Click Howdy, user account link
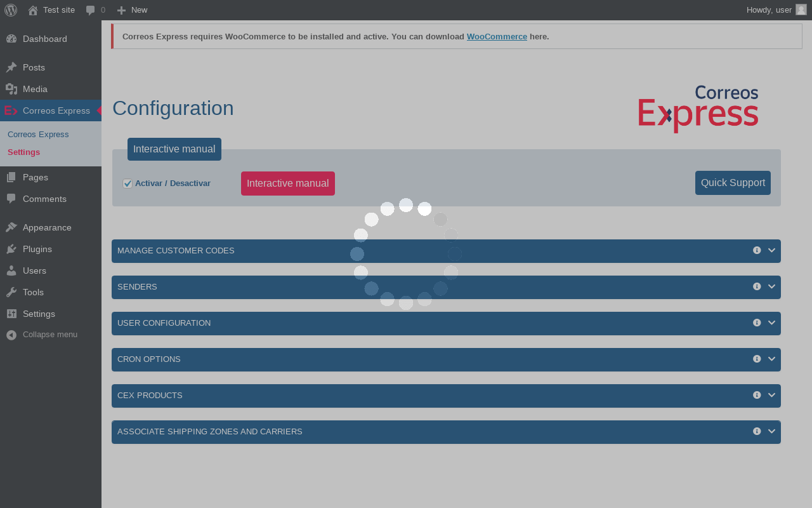This screenshot has height=508, width=812. [776, 10]
